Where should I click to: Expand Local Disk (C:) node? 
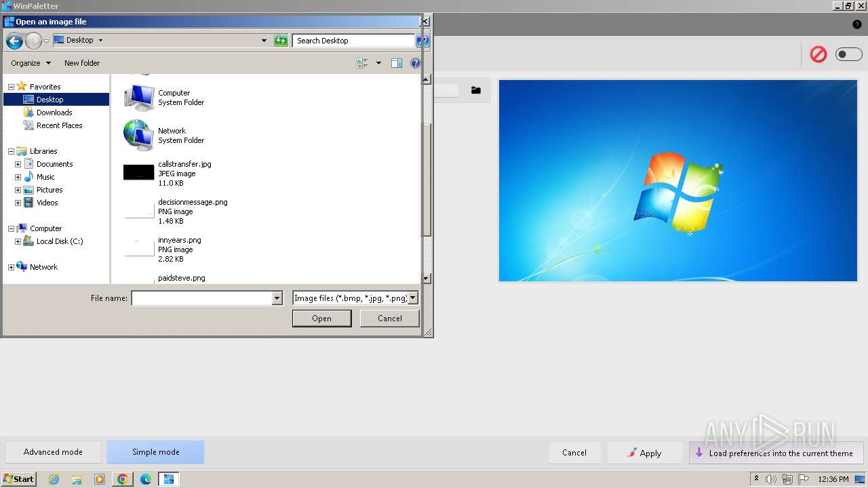point(18,241)
